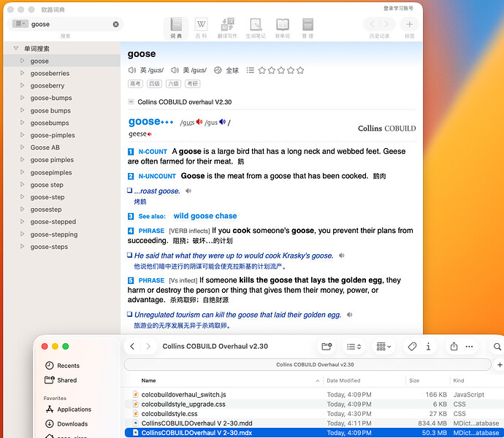Open the Finder share icon
Screen dimensions: 504x438
[454, 347]
